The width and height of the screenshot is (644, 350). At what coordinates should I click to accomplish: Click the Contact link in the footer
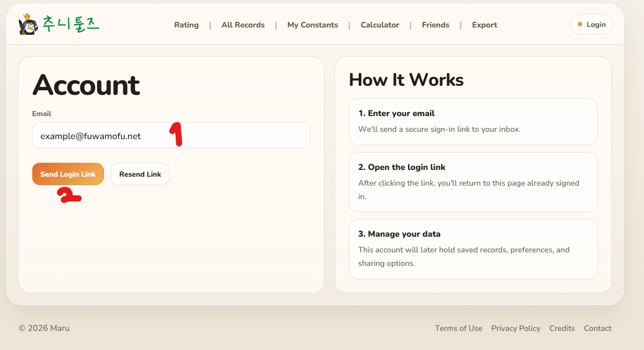pos(597,328)
